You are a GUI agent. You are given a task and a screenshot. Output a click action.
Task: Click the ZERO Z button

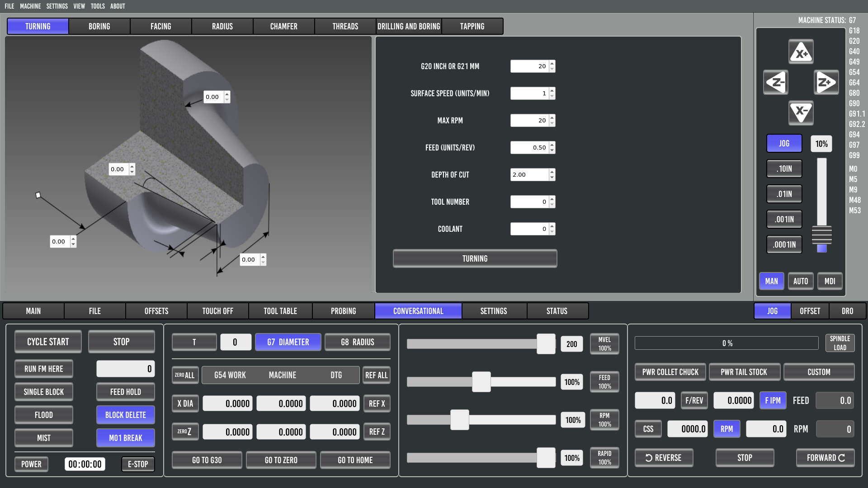[x=185, y=432]
